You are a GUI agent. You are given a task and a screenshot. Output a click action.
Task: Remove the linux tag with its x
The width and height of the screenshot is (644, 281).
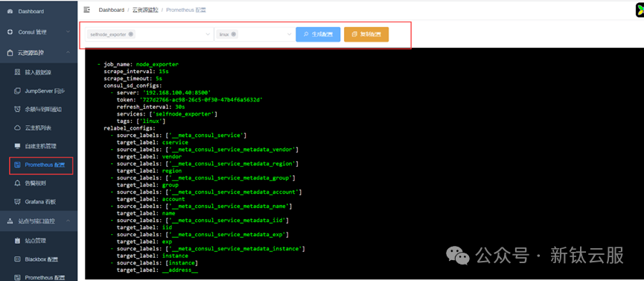pyautogui.click(x=233, y=34)
